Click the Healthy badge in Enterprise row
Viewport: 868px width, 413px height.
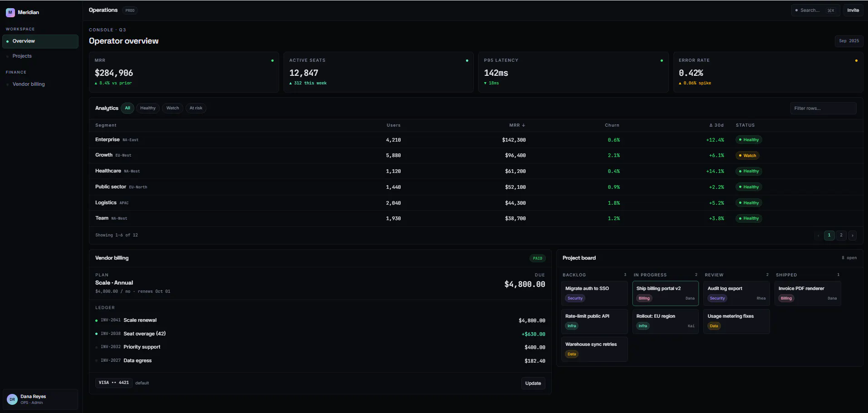point(749,140)
